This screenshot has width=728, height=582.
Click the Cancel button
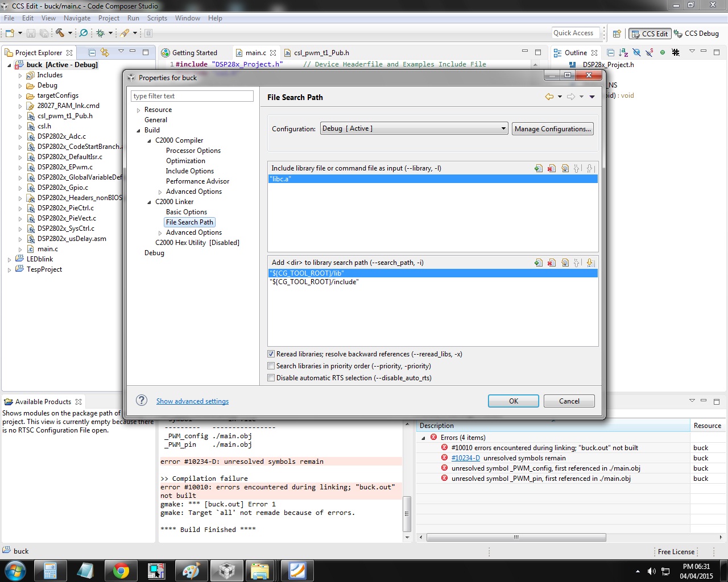tap(569, 401)
